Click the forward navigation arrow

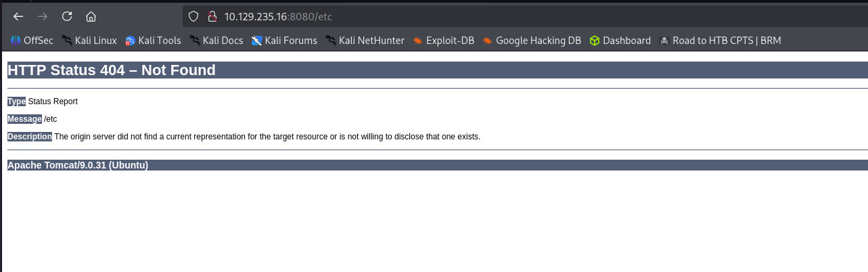(x=43, y=16)
